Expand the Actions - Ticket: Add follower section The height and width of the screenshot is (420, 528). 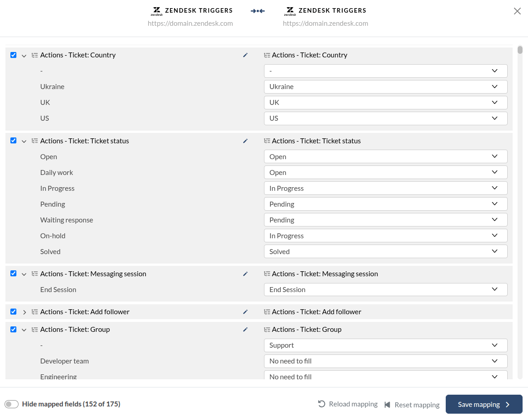24,312
